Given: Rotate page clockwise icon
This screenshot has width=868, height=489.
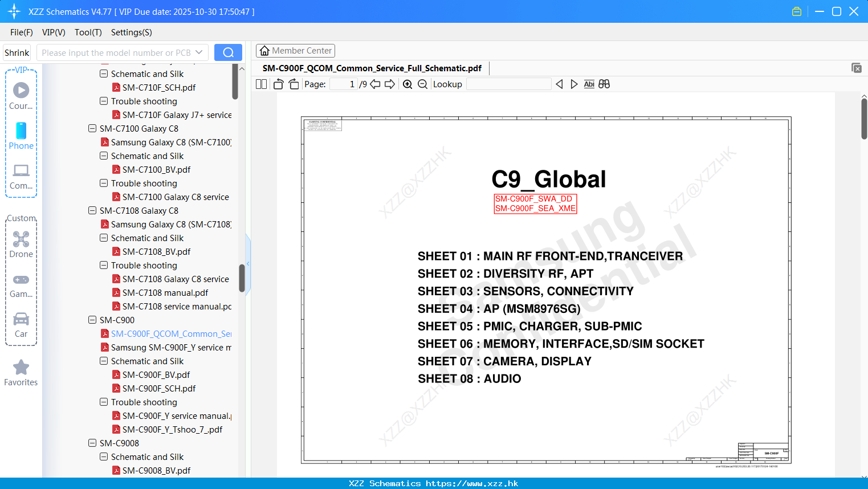Looking at the screenshot, I should coord(294,84).
